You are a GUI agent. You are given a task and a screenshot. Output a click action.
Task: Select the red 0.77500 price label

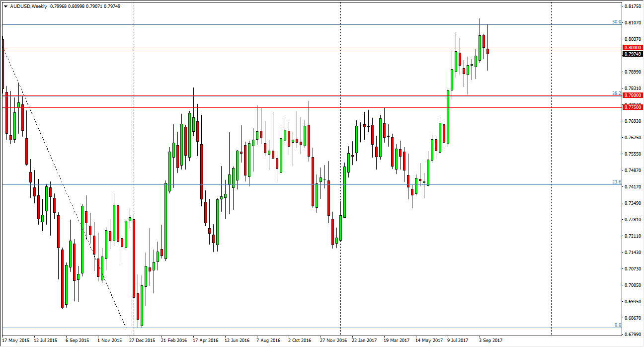pyautogui.click(x=632, y=107)
